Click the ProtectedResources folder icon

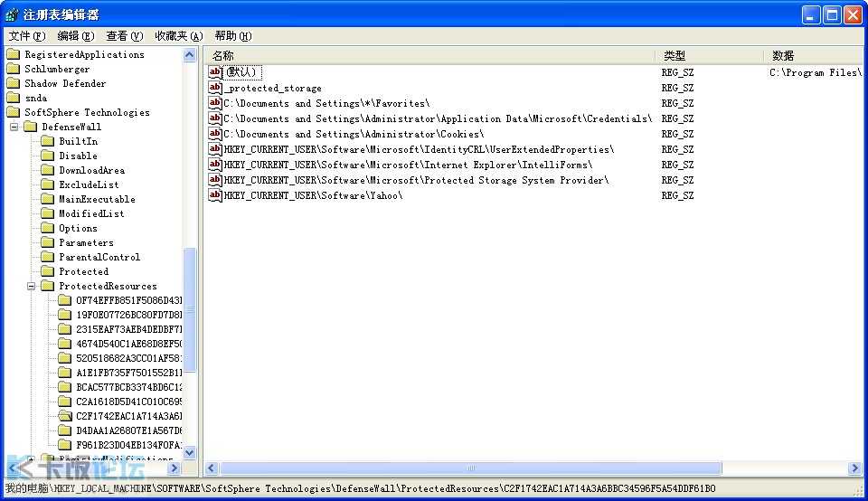47,286
